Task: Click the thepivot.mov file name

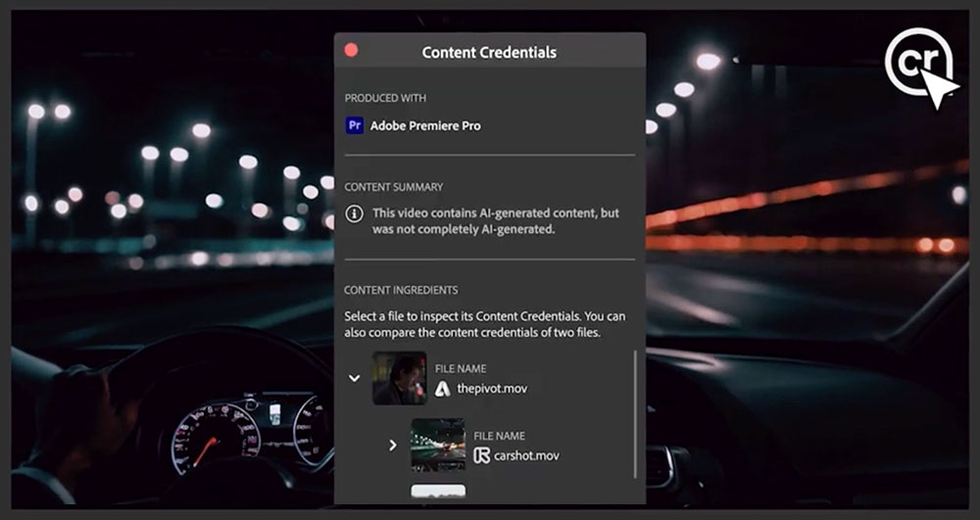Action: (492, 388)
